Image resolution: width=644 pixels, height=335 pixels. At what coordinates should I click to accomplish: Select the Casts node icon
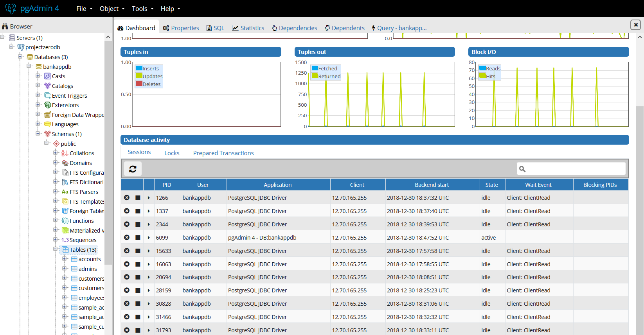tap(47, 76)
